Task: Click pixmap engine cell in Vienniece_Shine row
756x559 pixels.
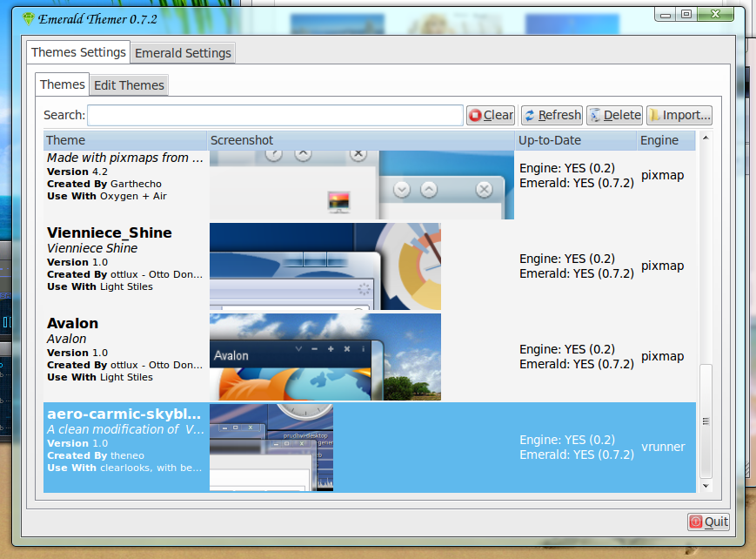Action: click(x=662, y=266)
